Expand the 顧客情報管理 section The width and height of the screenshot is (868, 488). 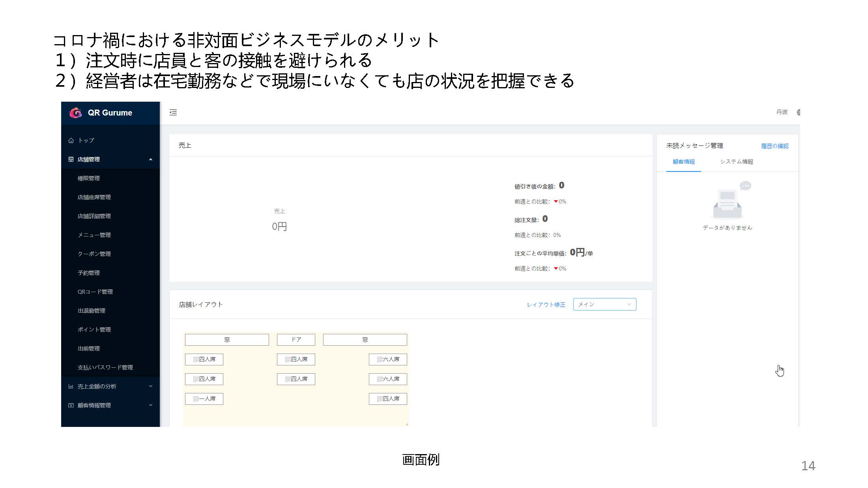pyautogui.click(x=150, y=405)
